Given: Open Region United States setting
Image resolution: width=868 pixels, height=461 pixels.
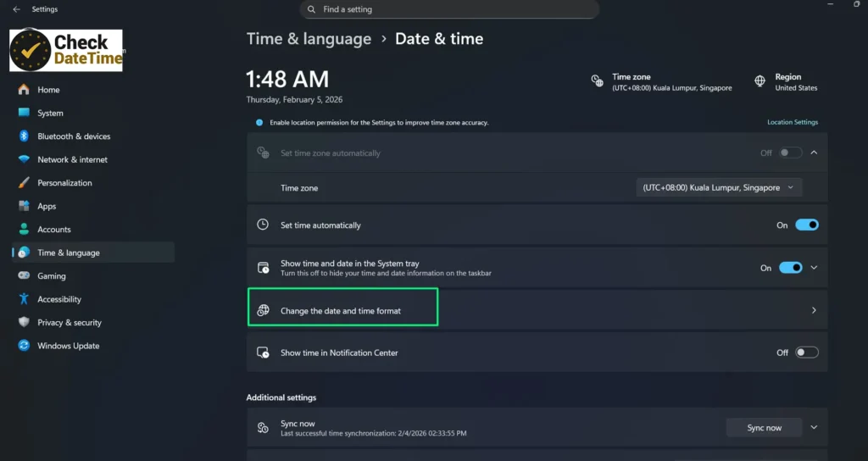Looking at the screenshot, I should pyautogui.click(x=786, y=82).
